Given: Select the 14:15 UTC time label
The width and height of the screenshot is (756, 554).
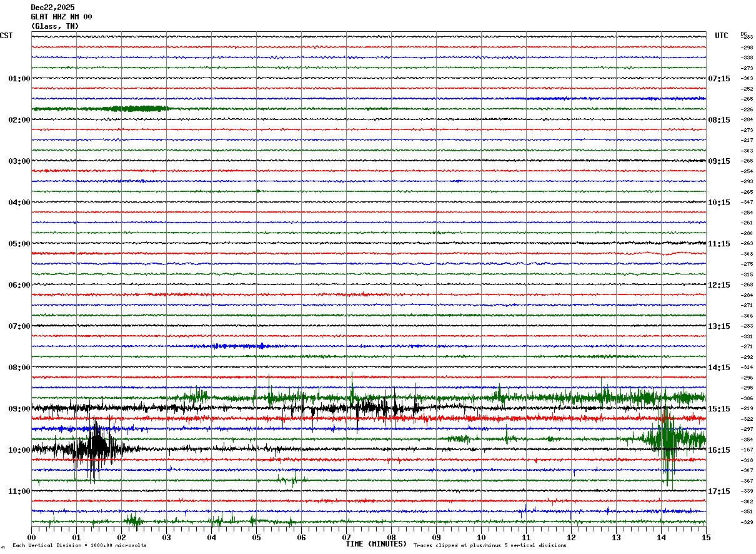Looking at the screenshot, I should point(719,368).
